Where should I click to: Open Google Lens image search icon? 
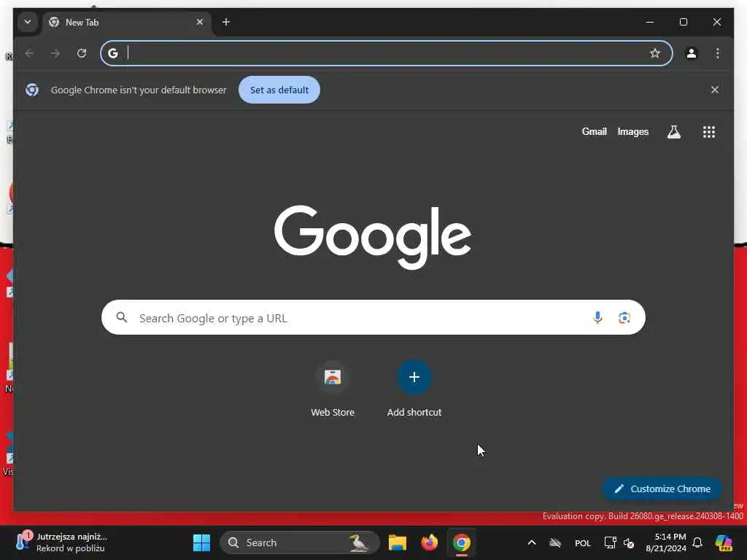tap(624, 318)
